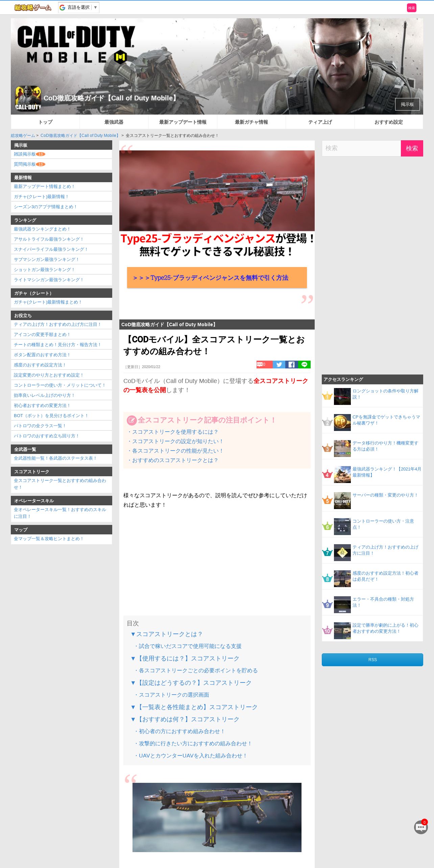Image resolution: width=434 pixels, height=868 pixels.
Task: Click the orange Type25 無料で引く方法 button
Action: pyautogui.click(x=217, y=278)
